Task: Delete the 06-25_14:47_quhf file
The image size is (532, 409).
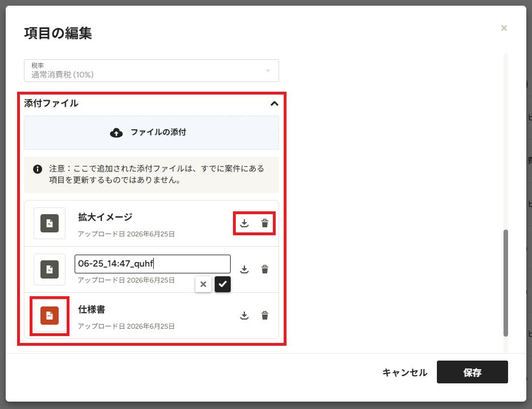Action: coord(265,269)
